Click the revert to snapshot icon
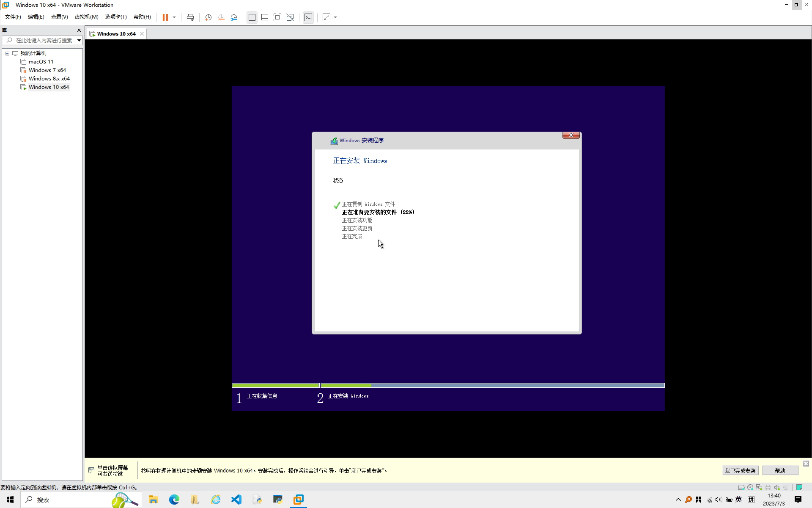812x508 pixels. [221, 17]
